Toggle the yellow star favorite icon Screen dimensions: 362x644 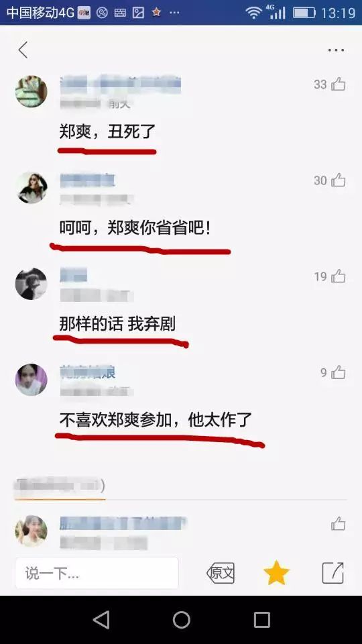pos(276,572)
